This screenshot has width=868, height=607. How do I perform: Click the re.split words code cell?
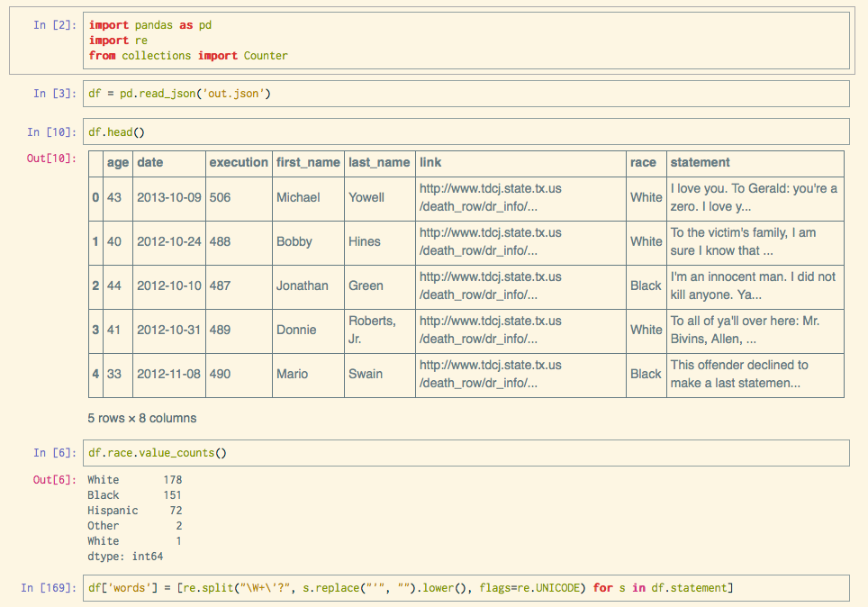click(466, 588)
